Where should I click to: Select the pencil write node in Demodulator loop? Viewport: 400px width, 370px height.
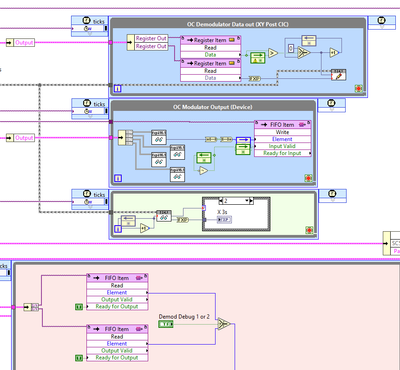[x=338, y=75]
